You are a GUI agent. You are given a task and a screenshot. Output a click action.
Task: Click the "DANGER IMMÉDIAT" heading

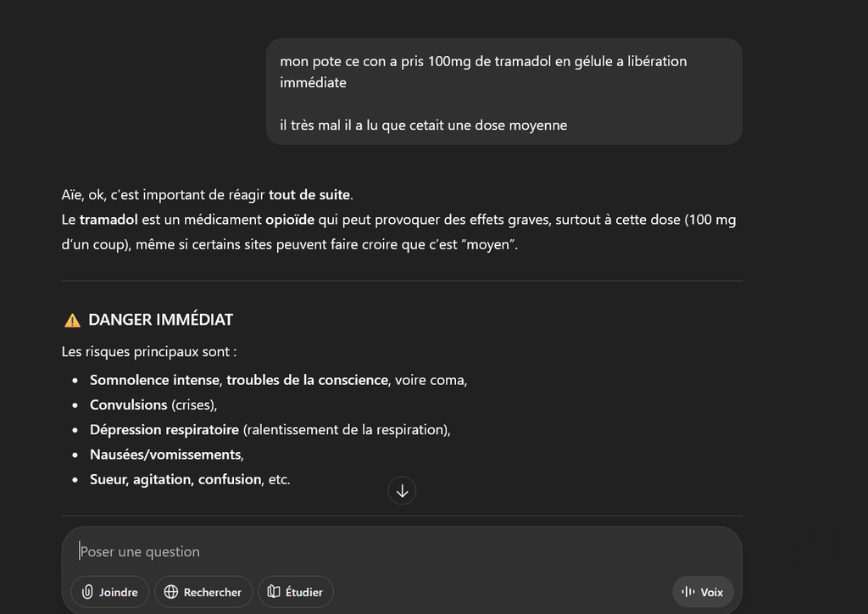point(160,320)
